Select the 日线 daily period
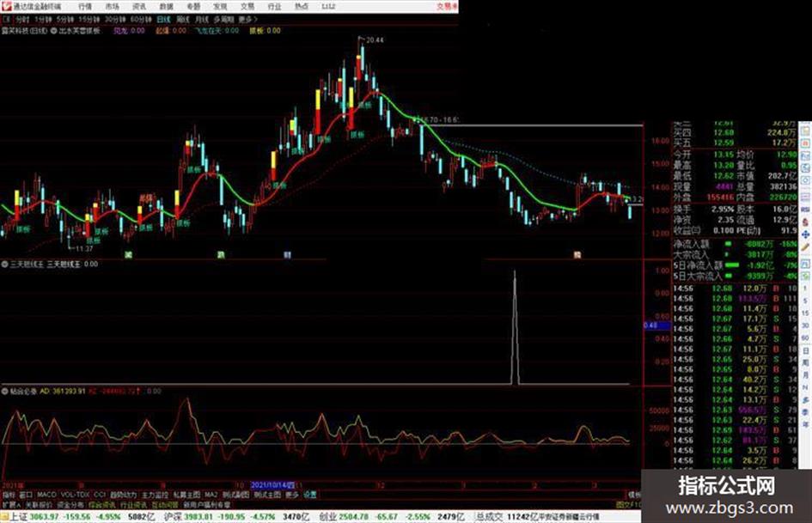 pyautogui.click(x=163, y=20)
